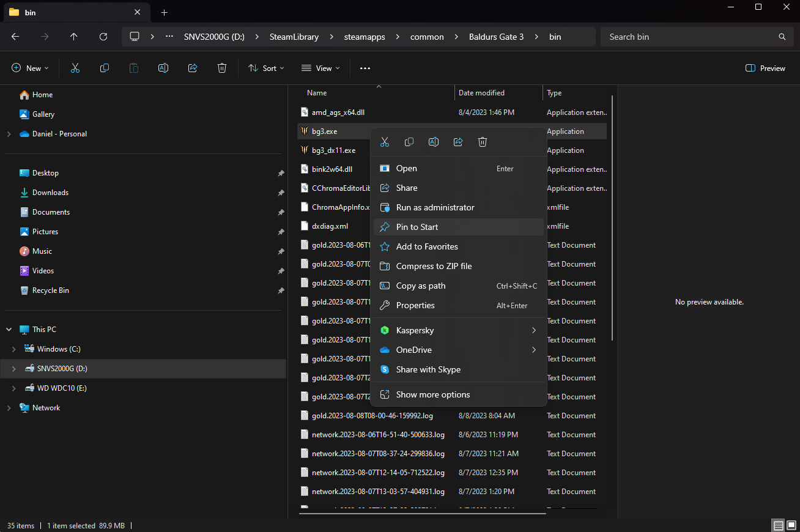Screen dimensions: 800x532
Task: Choose Copy as path
Action: [458, 286]
